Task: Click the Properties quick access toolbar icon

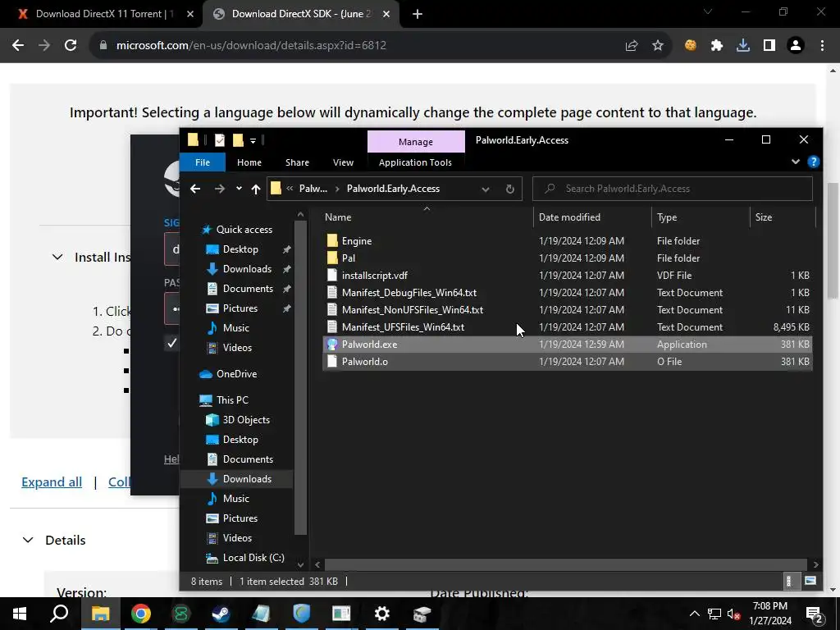Action: (219, 140)
